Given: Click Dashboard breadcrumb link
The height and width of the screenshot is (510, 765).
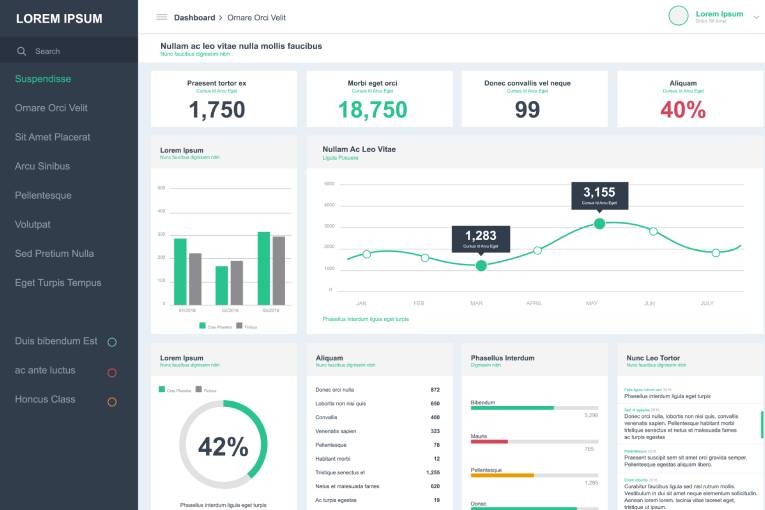Looking at the screenshot, I should 194,18.
